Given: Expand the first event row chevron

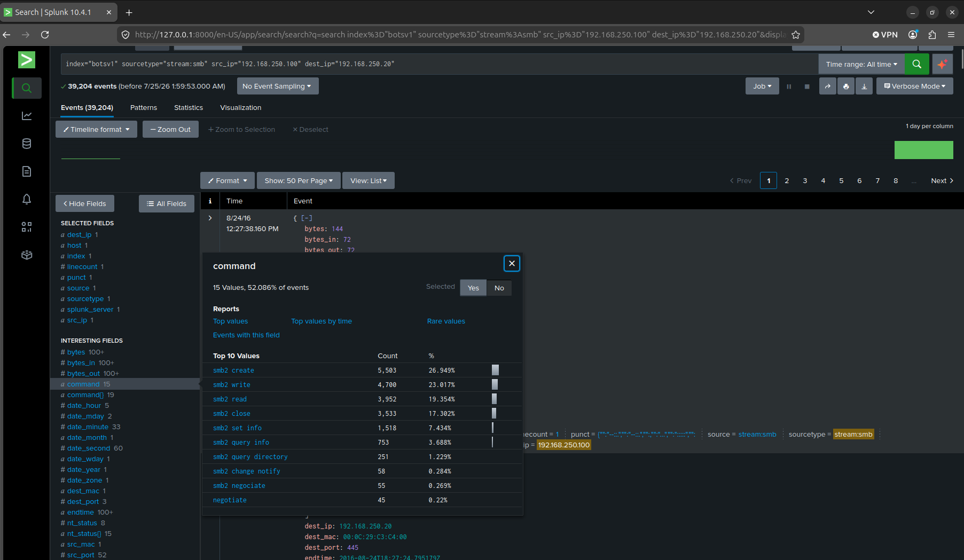Looking at the screenshot, I should pyautogui.click(x=210, y=218).
